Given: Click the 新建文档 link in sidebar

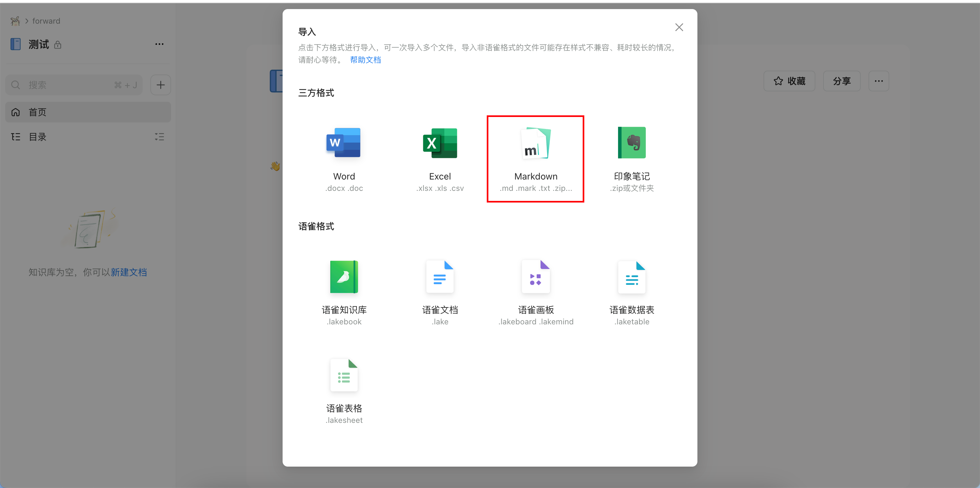Looking at the screenshot, I should tap(129, 272).
